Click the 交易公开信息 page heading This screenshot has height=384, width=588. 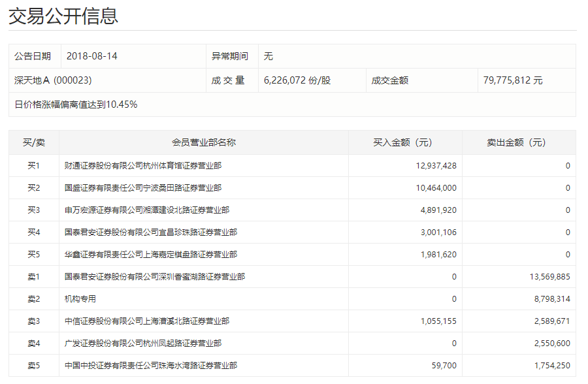click(63, 16)
